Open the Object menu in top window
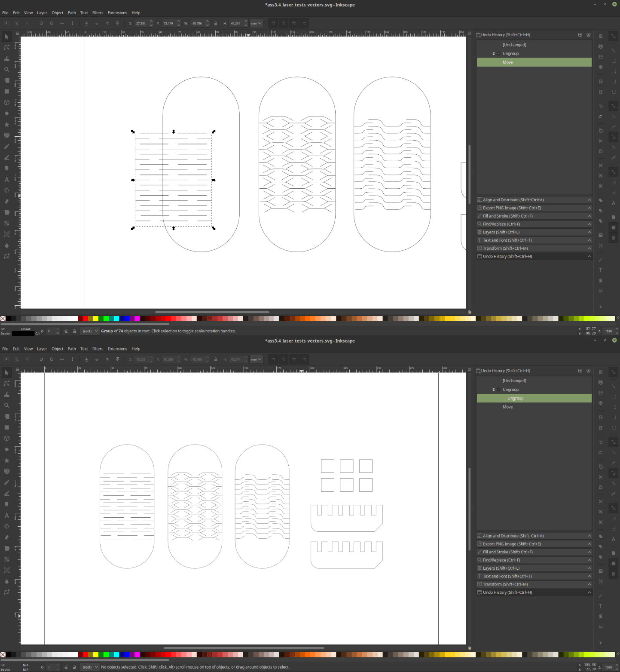The height and width of the screenshot is (672, 620). point(58,13)
